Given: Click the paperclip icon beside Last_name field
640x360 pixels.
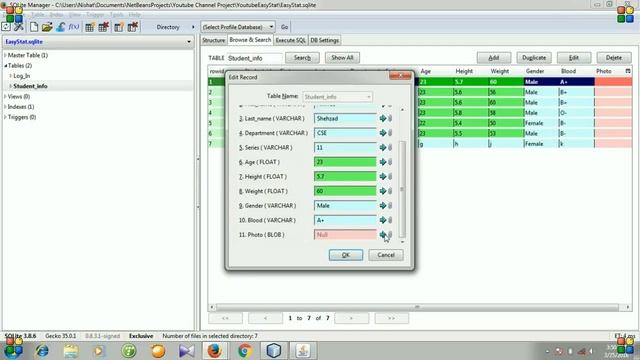Looking at the screenshot, I should [390, 118].
